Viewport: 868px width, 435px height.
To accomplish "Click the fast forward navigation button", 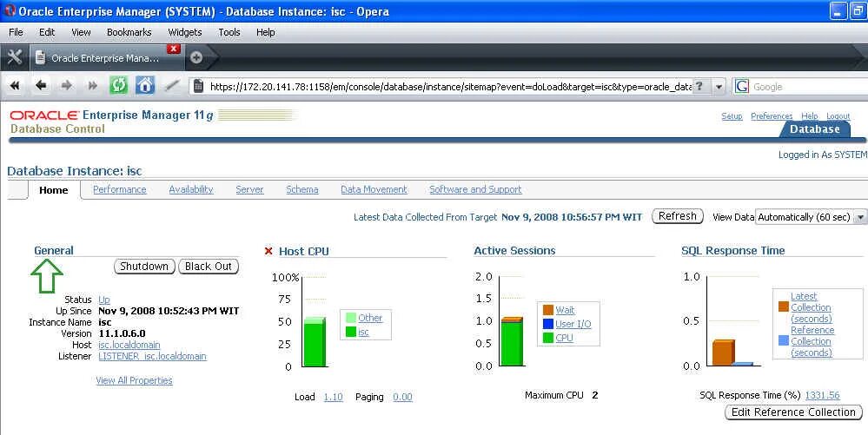I will pos(92,86).
